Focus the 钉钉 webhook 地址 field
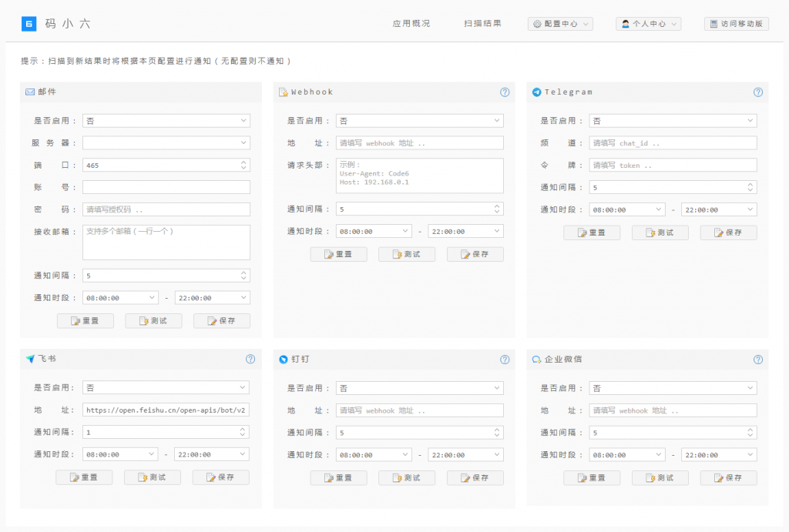Image resolution: width=789 pixels, height=532 pixels. (x=420, y=410)
